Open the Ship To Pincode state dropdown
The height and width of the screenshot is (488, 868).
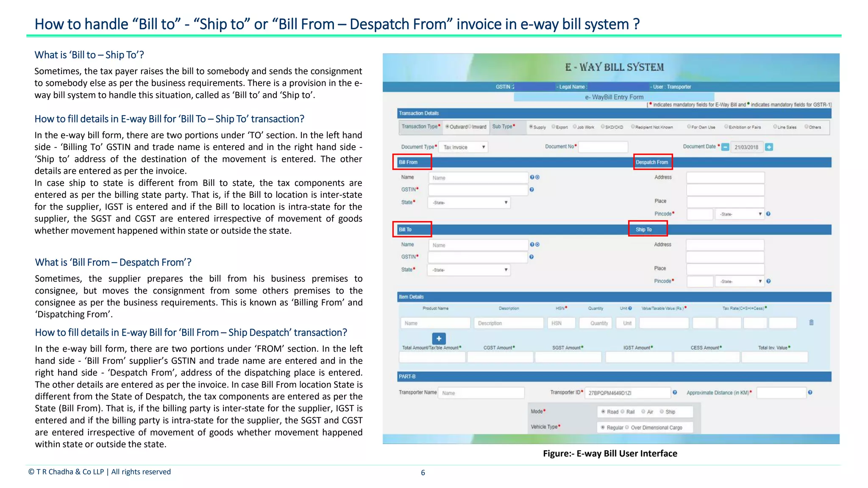tap(740, 281)
